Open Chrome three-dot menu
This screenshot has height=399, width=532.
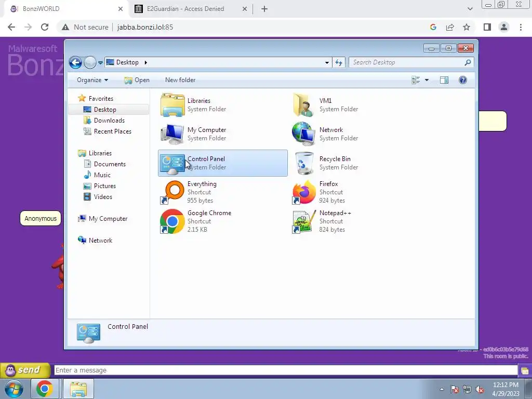click(x=521, y=27)
